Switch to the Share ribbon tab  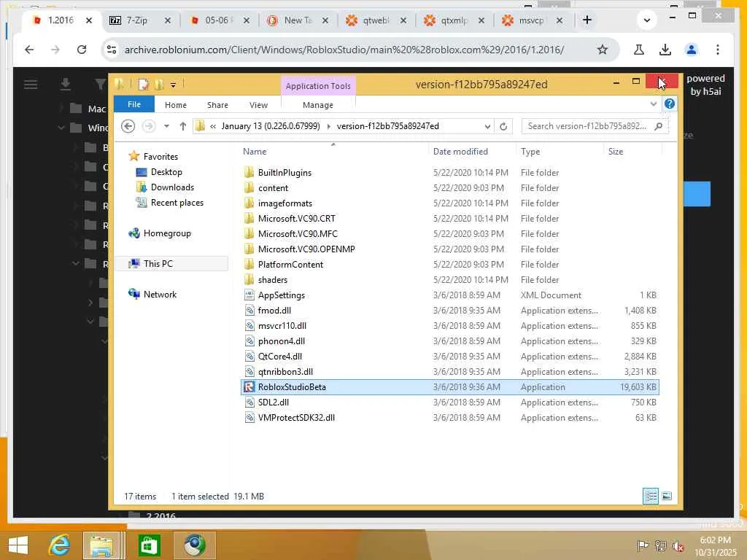(217, 105)
